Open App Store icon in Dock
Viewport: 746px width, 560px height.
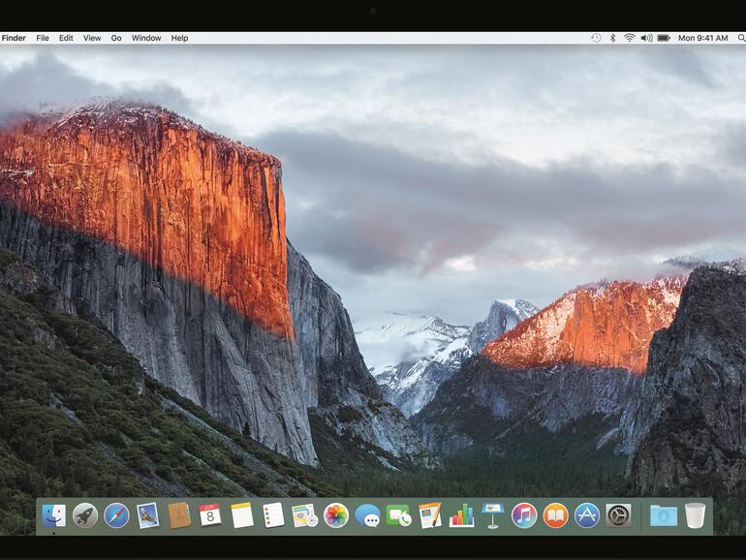tap(587, 515)
